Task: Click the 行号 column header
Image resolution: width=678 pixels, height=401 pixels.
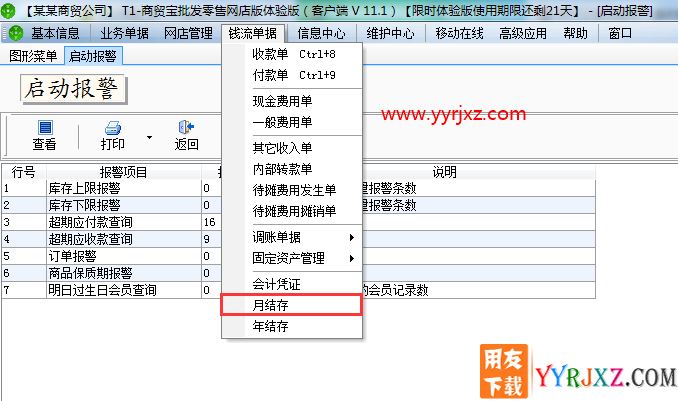Action: (x=24, y=172)
